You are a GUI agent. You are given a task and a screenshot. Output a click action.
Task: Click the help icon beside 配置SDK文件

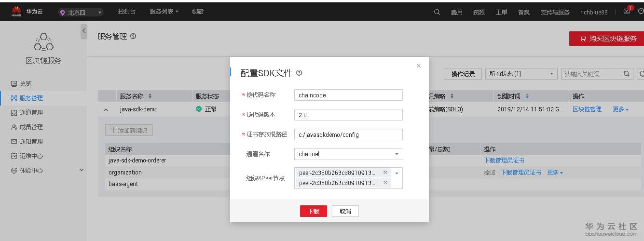tap(299, 73)
